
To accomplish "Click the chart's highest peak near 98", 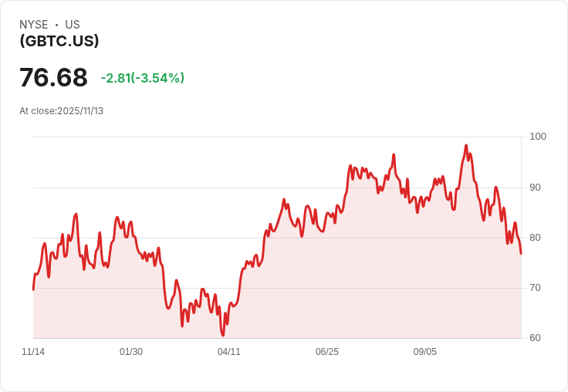I will pos(466,145).
